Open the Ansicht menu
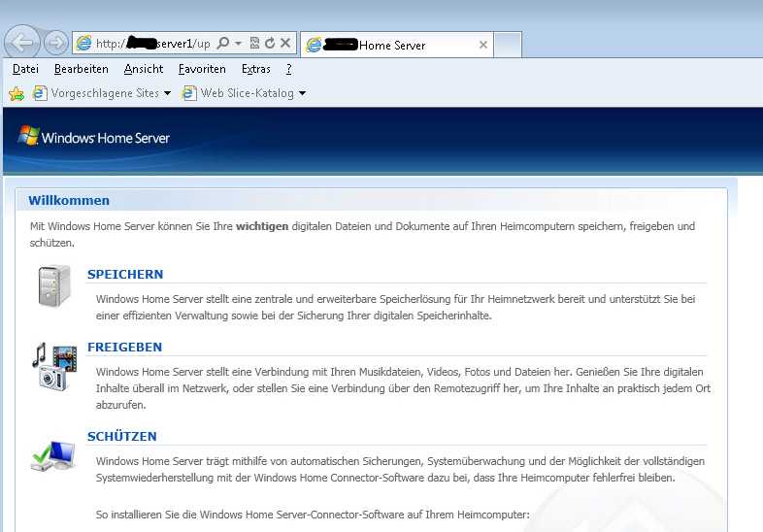Viewport: 763px width, 532px height. 144,69
